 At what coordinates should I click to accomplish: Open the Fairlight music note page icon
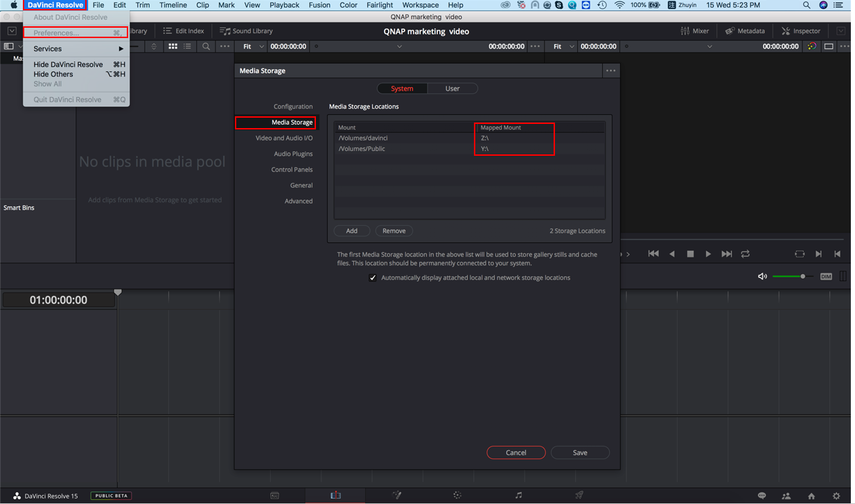click(x=518, y=496)
